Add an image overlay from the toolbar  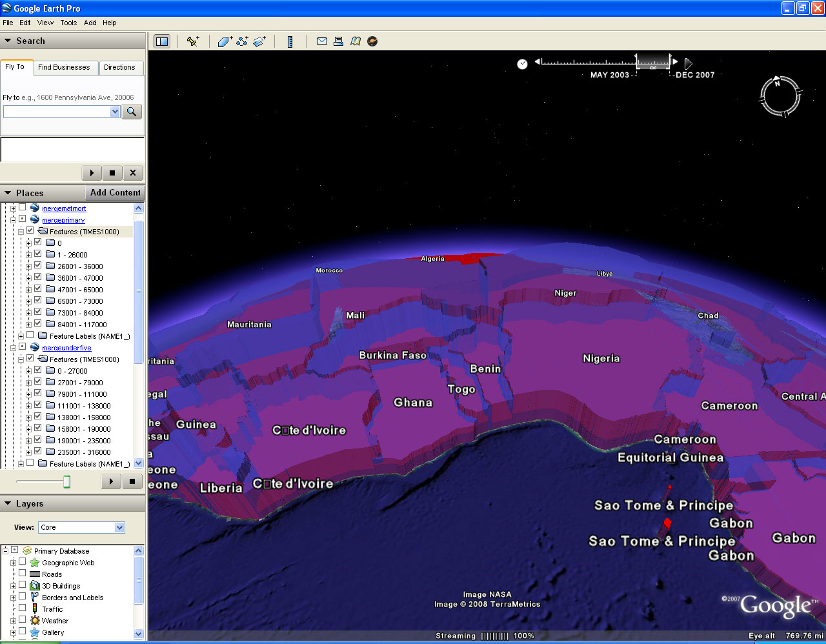point(259,41)
